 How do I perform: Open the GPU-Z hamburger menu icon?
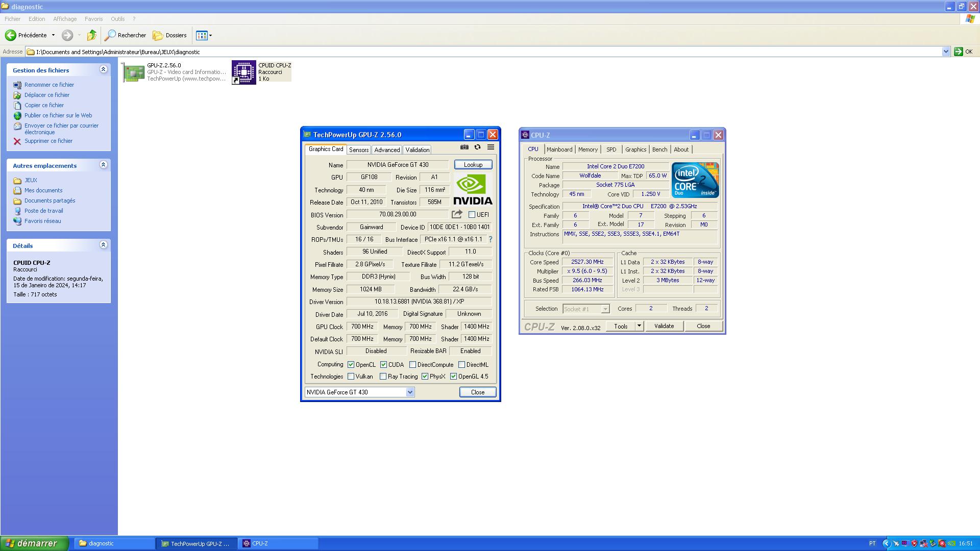coord(491,147)
